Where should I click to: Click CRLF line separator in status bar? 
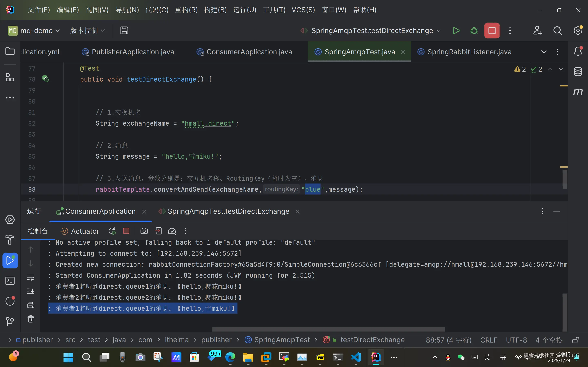point(489,340)
